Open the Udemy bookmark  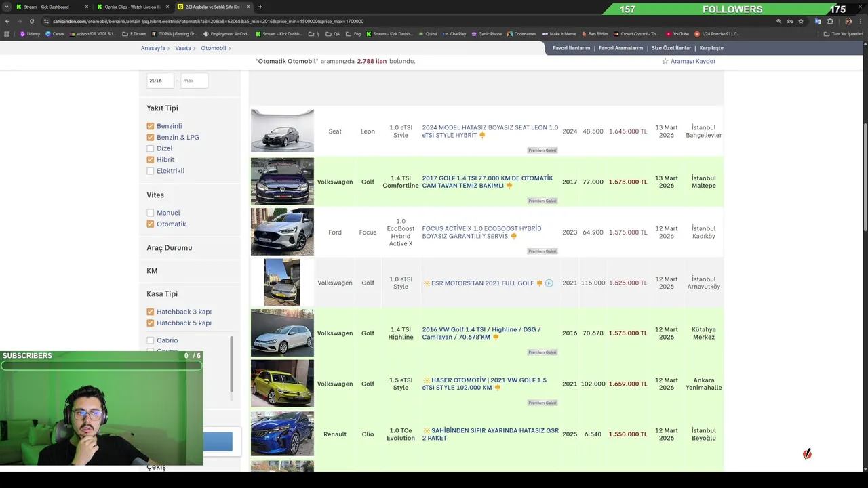[30, 34]
